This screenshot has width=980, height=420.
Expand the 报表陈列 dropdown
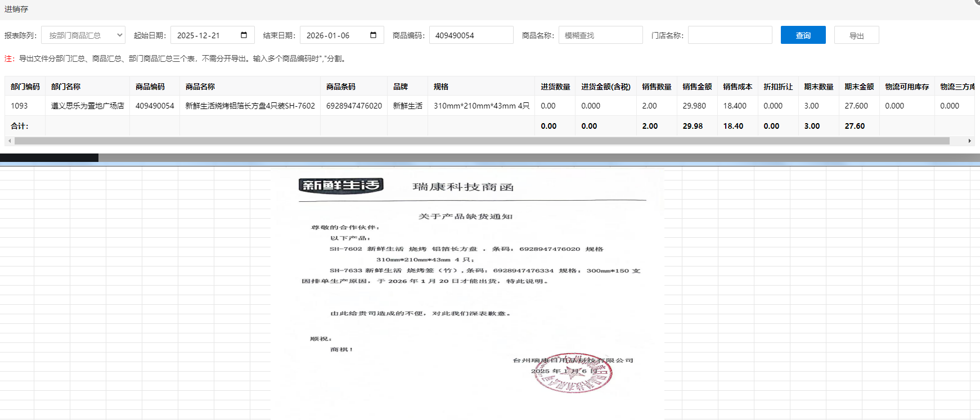83,35
